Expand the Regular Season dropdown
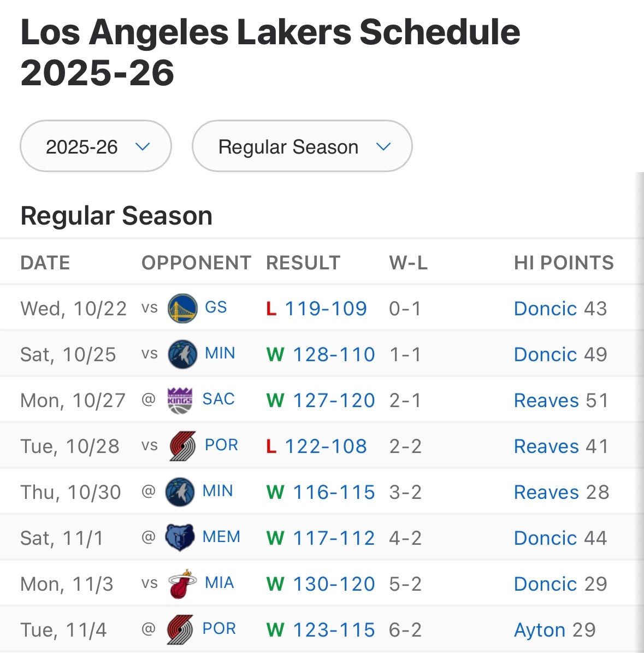The image size is (644, 653). pyautogui.click(x=302, y=146)
